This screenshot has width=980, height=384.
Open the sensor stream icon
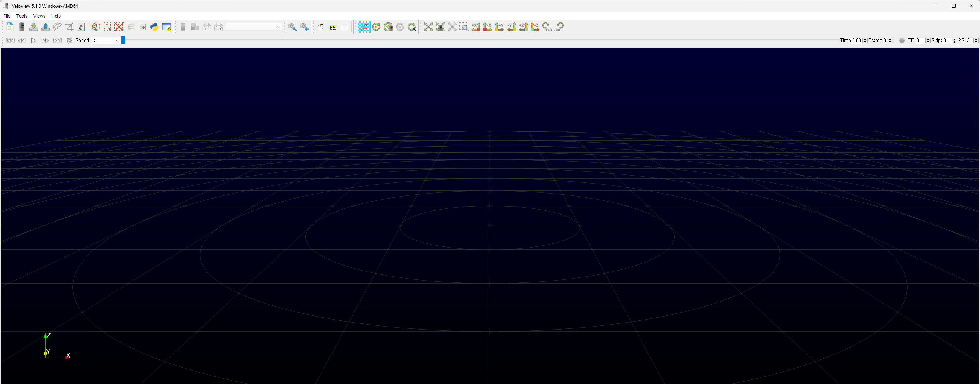pyautogui.click(x=22, y=27)
